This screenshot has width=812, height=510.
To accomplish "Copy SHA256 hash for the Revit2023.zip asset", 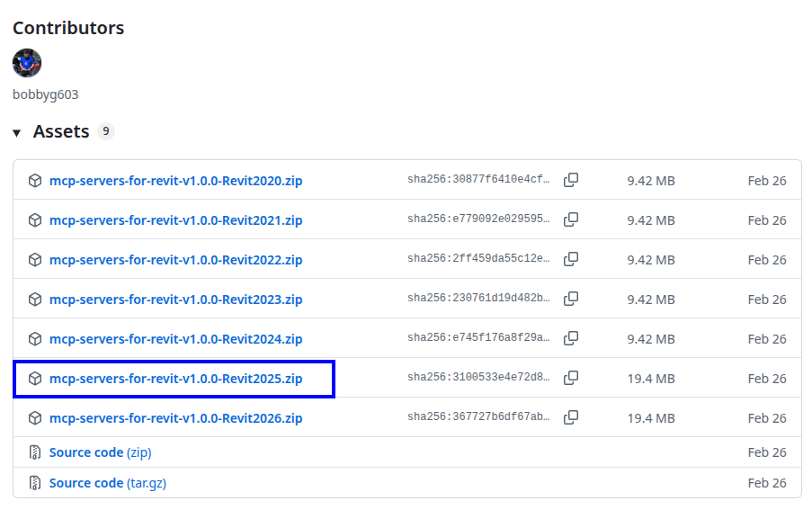I will pos(571,299).
